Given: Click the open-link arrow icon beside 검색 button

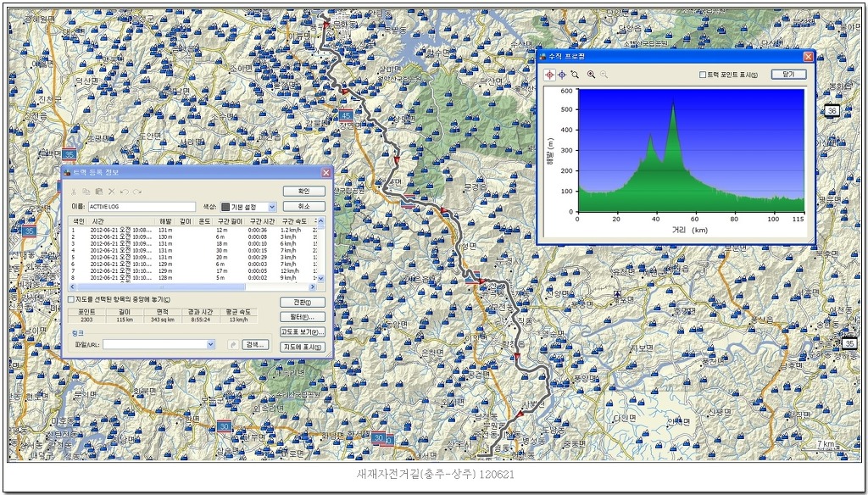Looking at the screenshot, I should click(x=234, y=344).
